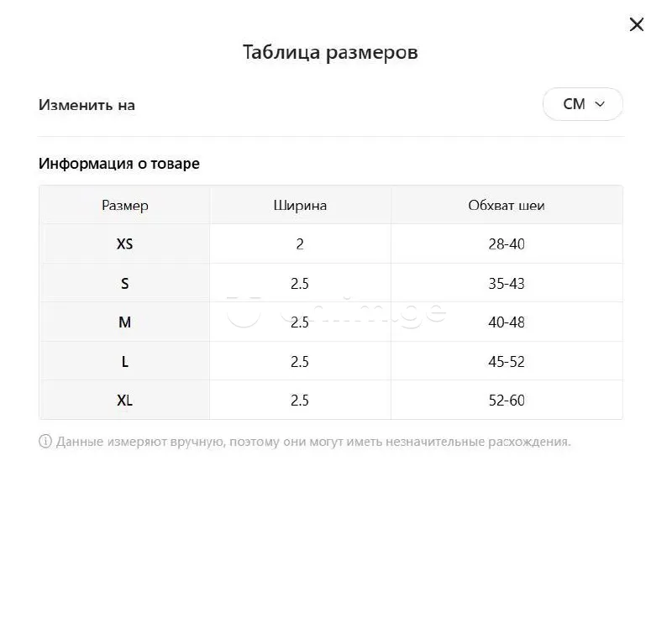The height and width of the screenshot is (618, 672).
Task: Click the 52-60 neck girth value
Action: (507, 401)
